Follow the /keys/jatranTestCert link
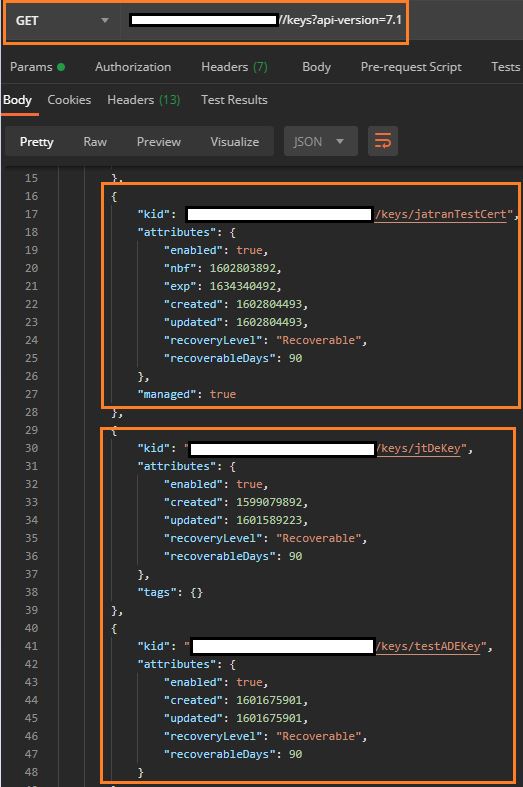The width and height of the screenshot is (523, 787). click(x=440, y=214)
